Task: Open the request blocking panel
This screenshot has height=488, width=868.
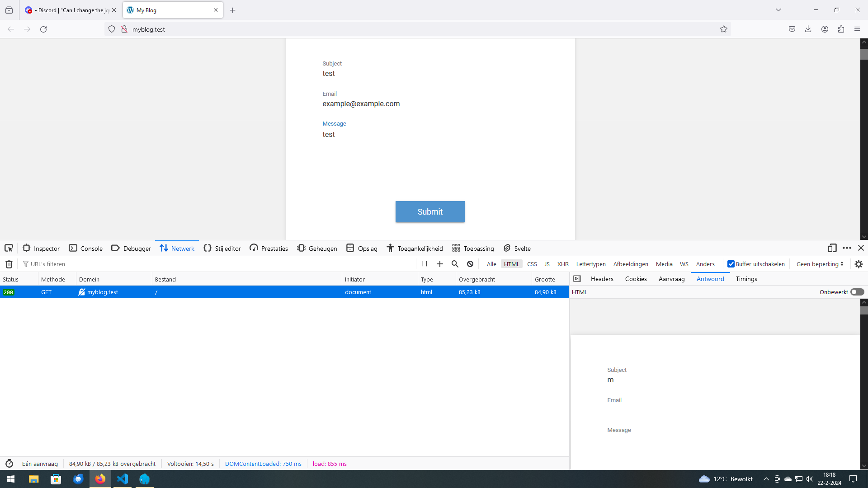Action: click(470, 264)
